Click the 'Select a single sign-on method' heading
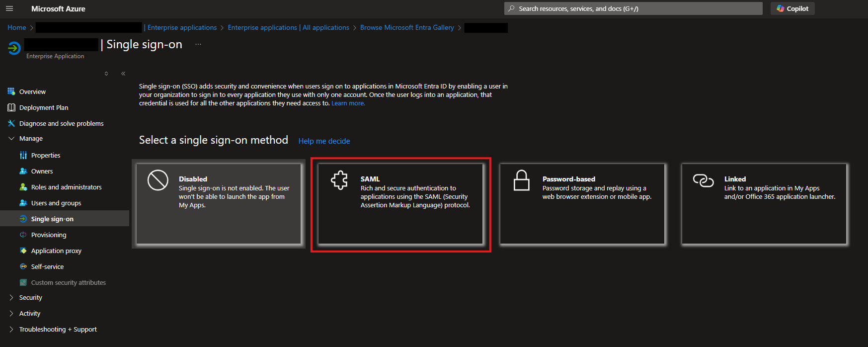 [214, 140]
